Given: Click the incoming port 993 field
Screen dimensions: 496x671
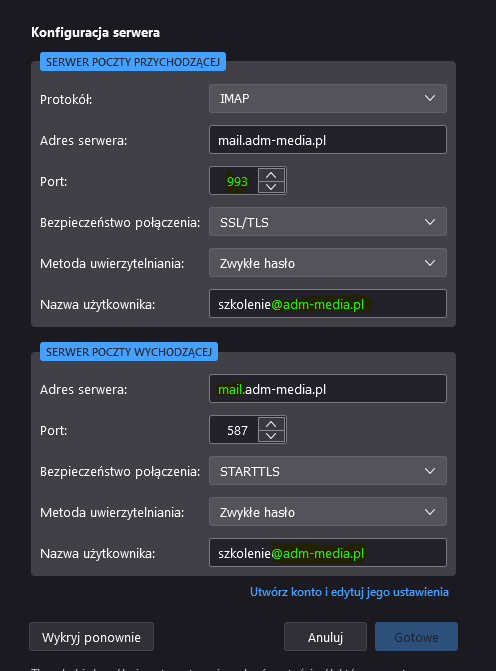Looking at the screenshot, I should coord(234,181).
